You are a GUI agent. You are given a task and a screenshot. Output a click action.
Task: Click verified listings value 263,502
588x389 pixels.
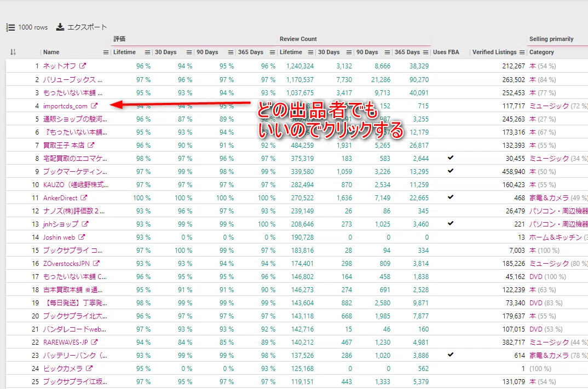[514, 79]
